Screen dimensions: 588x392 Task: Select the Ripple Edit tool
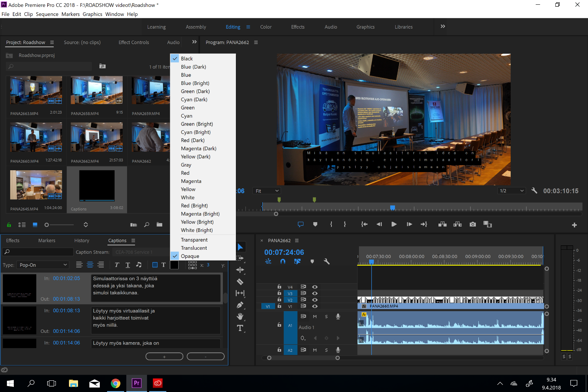click(x=240, y=270)
